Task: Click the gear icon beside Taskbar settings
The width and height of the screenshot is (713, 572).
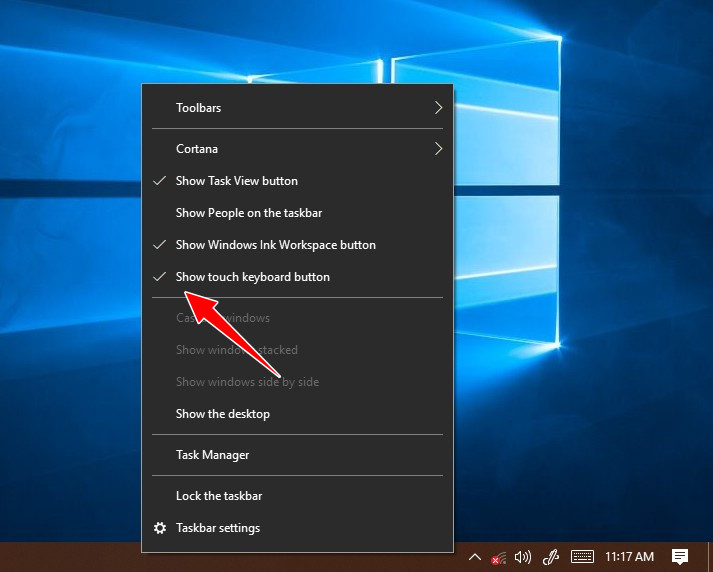Action: (x=160, y=528)
